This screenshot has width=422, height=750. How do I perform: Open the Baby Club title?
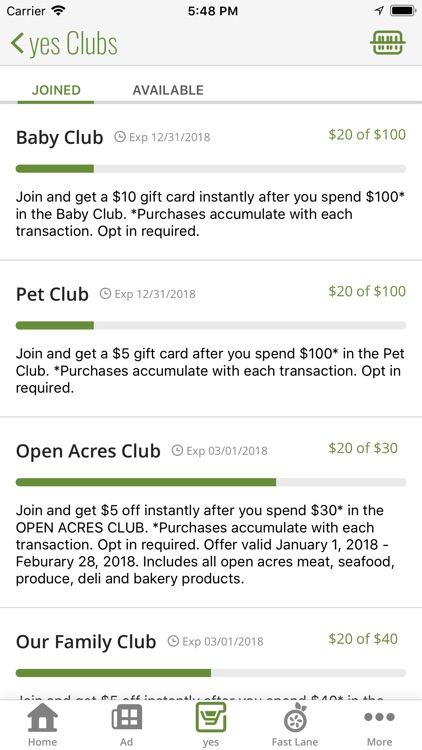[59, 138]
